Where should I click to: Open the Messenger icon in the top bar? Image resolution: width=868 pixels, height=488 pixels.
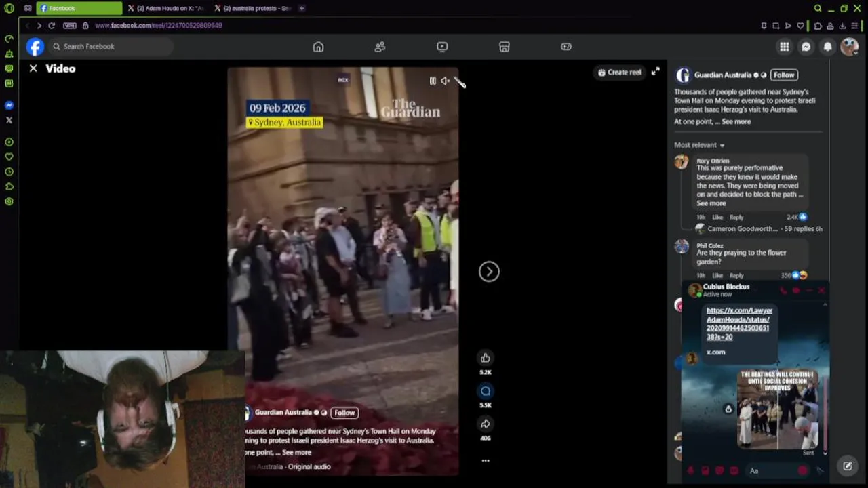point(806,47)
